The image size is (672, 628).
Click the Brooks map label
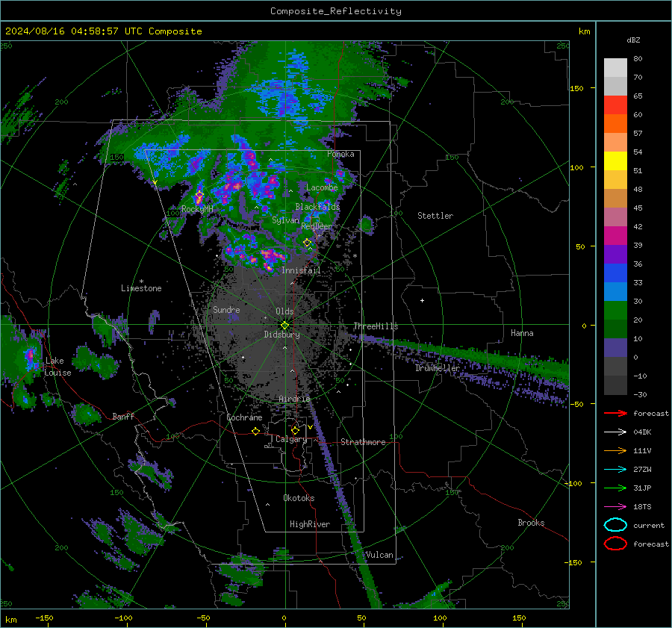[x=531, y=523]
